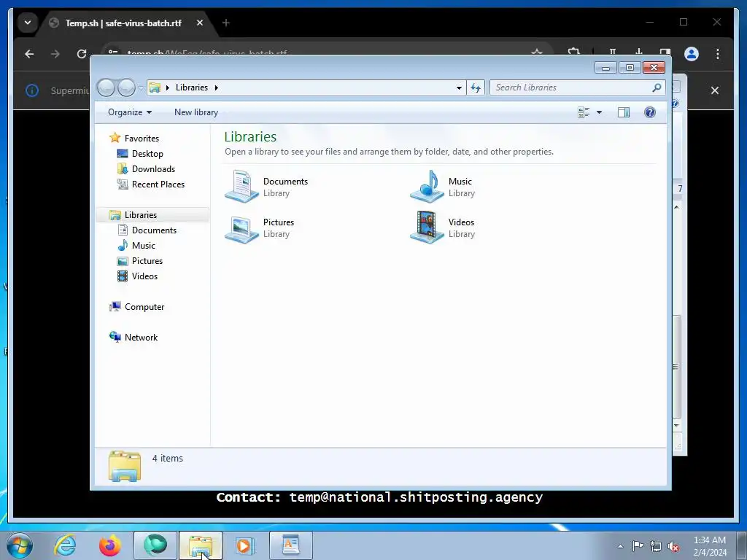Open the Pictures library icon
Screen dimensions: 747x560
(x=241, y=227)
